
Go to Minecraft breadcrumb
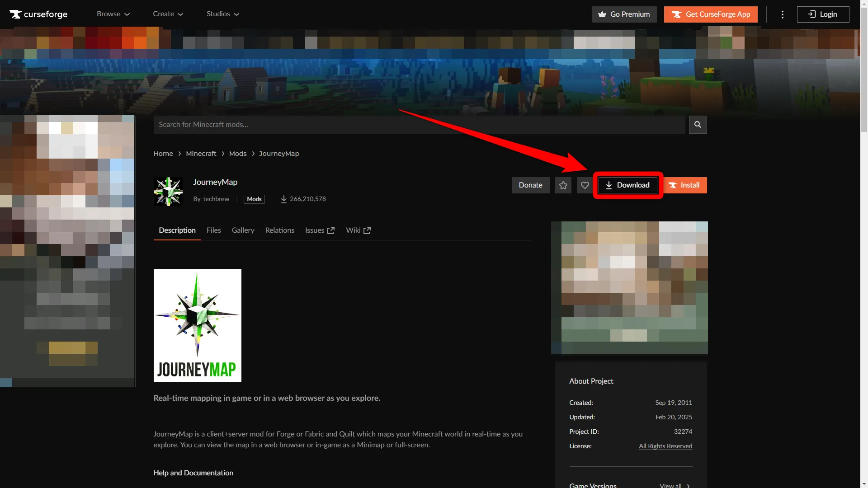(201, 154)
